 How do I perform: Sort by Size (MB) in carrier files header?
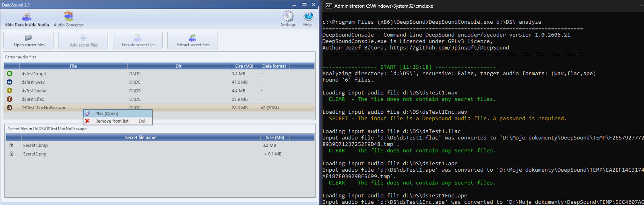[x=244, y=66]
